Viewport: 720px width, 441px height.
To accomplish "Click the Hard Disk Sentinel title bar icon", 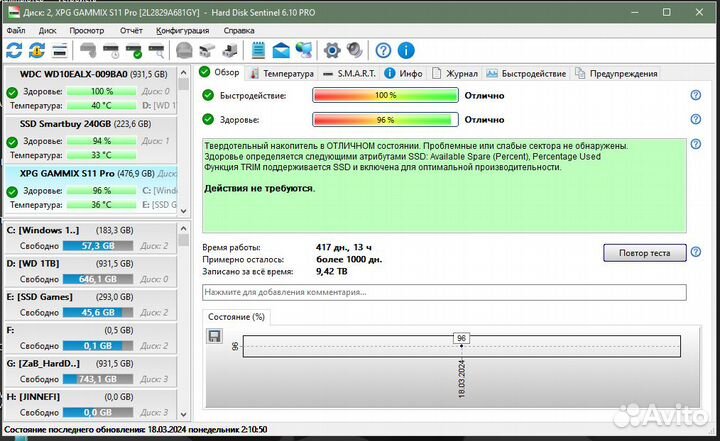I will (14, 12).
